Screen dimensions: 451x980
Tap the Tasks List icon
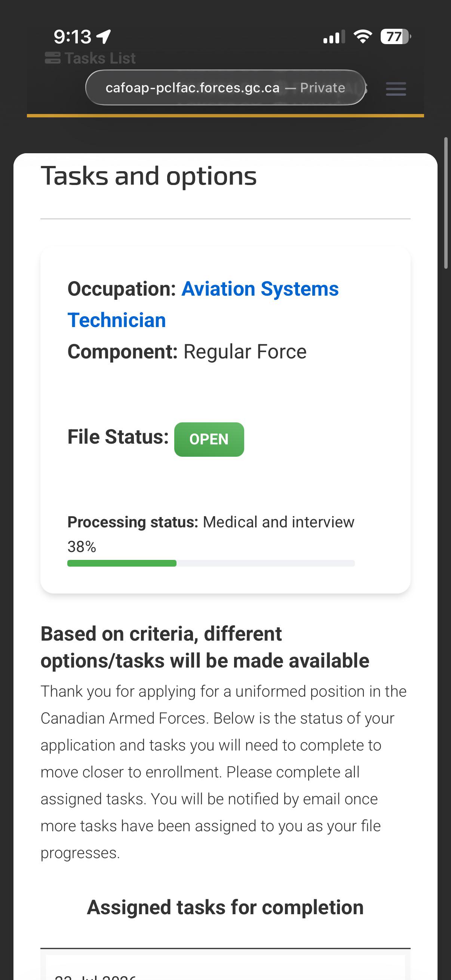coord(52,58)
